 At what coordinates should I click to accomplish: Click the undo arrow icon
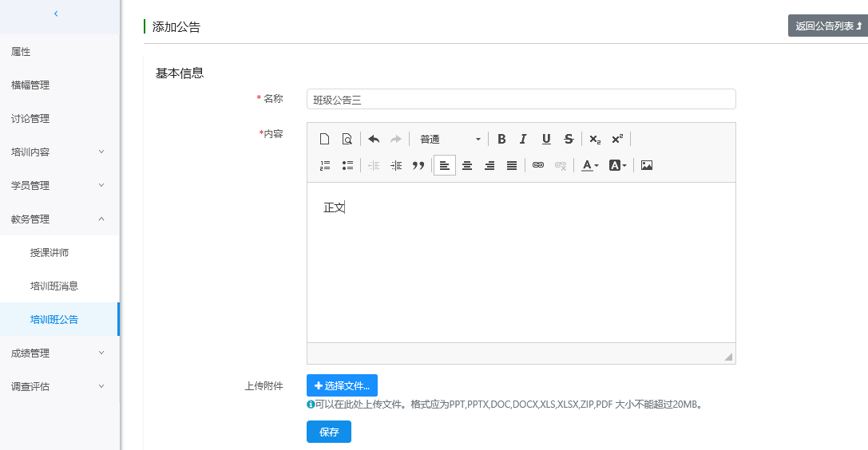point(373,139)
